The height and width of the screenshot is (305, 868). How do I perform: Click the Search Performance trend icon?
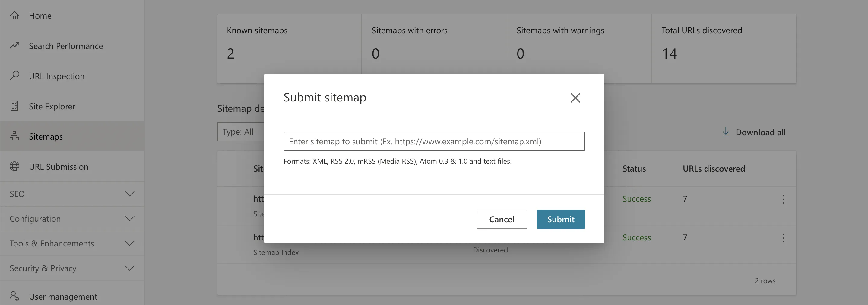(14, 46)
